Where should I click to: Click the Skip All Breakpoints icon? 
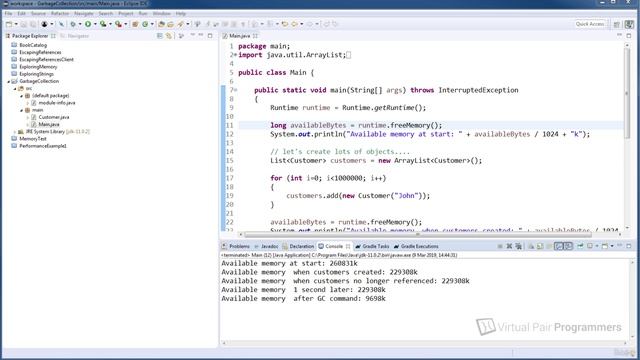tap(61, 24)
